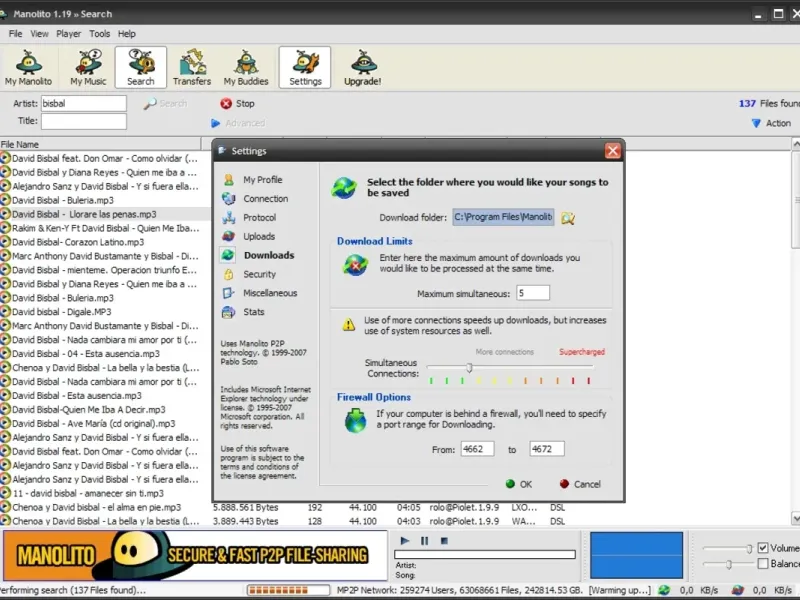Click the Artist input field containing bisbal
The image size is (800, 600).
(84, 104)
